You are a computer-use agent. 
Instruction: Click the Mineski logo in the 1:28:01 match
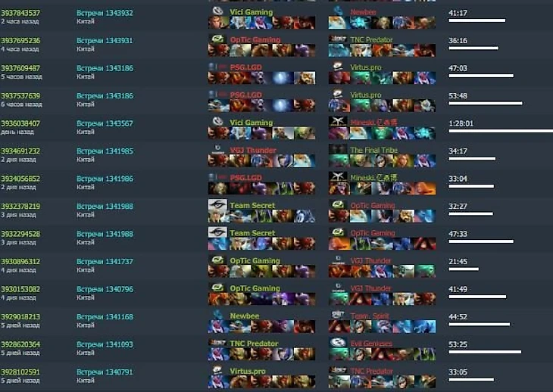pos(338,122)
